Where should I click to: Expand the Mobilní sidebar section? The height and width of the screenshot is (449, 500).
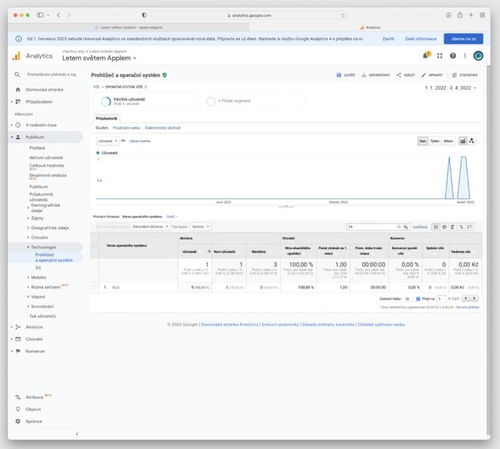37,277
